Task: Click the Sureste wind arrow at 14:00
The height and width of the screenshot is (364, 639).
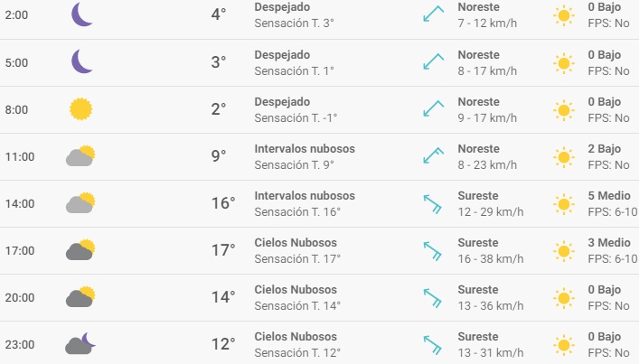Action: (433, 203)
